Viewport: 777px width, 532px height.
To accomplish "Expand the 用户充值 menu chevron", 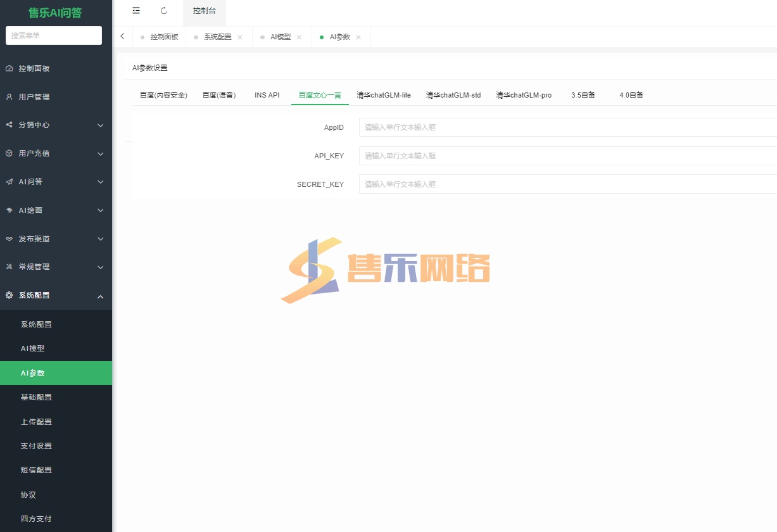I will pos(100,154).
